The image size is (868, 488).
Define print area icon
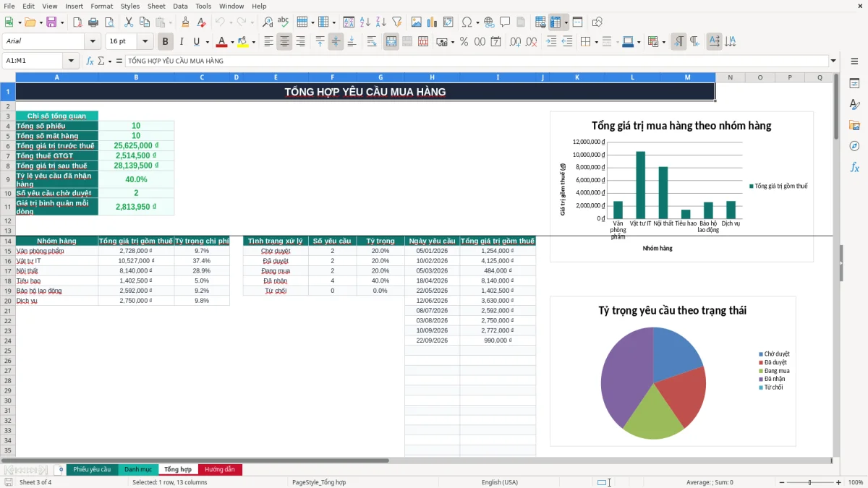click(540, 22)
